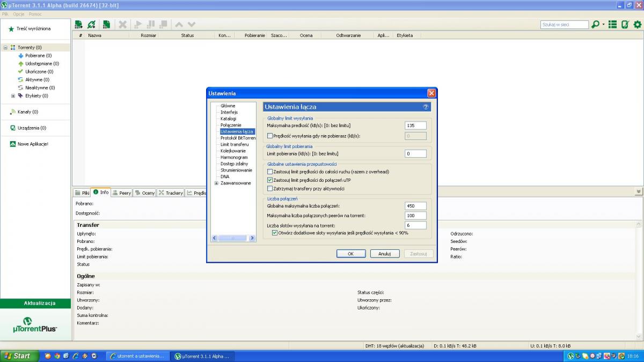Screen dimensions: 644x362
Task: Move down queue arrow icon
Action: (192, 25)
